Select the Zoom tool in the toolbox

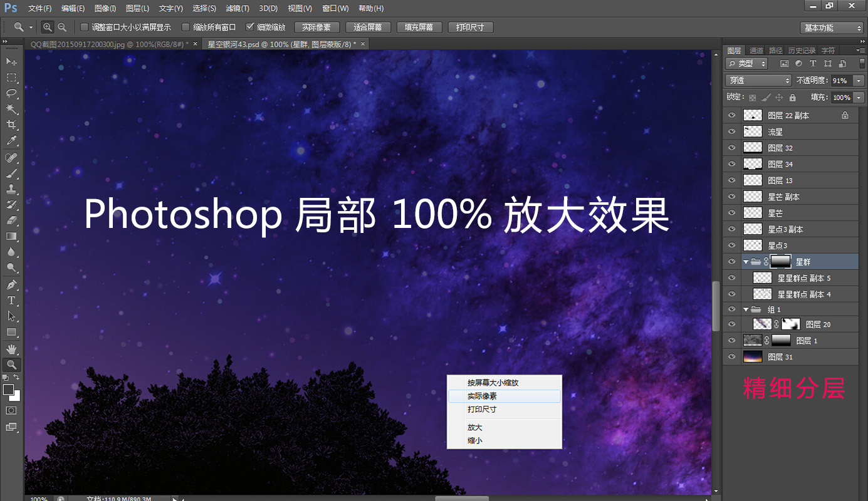[11, 364]
